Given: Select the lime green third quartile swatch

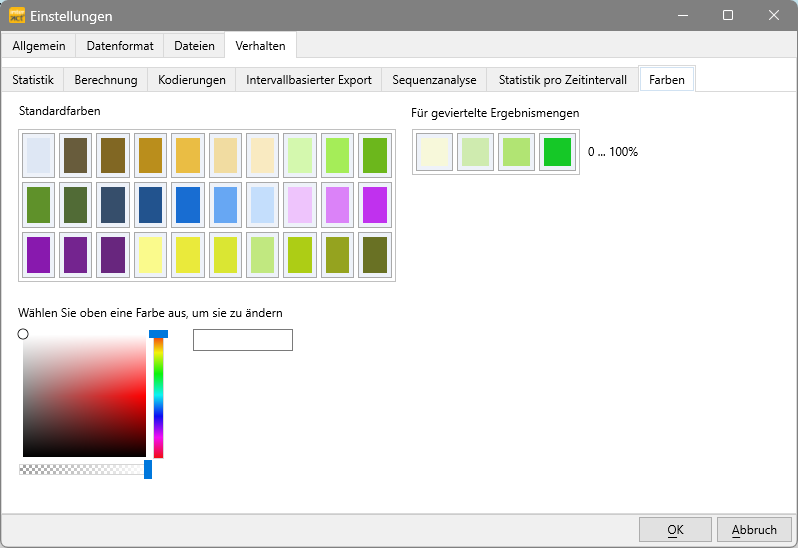Looking at the screenshot, I should (516, 152).
